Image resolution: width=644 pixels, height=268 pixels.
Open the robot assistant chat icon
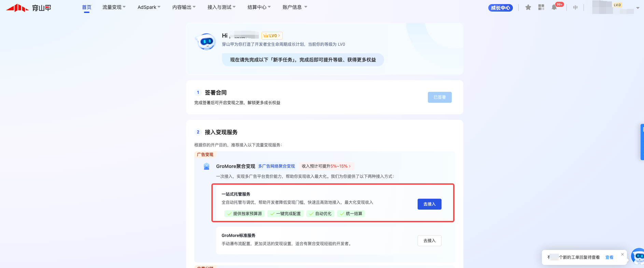coord(638,256)
